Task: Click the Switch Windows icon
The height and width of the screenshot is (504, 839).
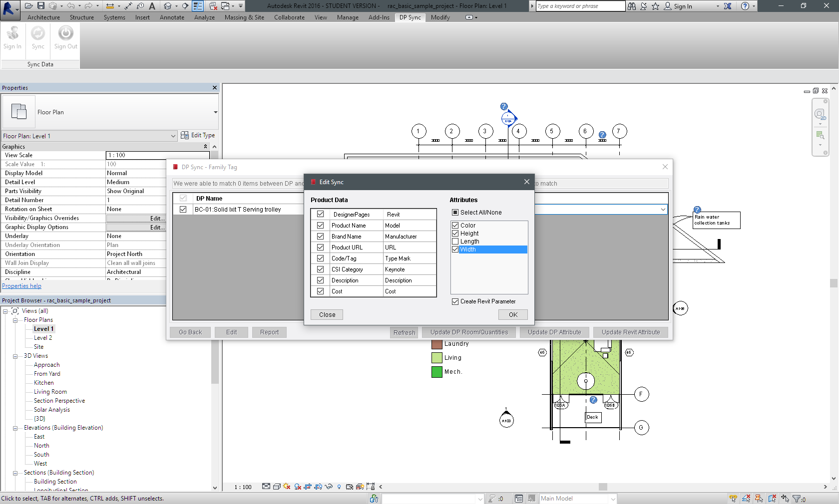Action: [225, 6]
